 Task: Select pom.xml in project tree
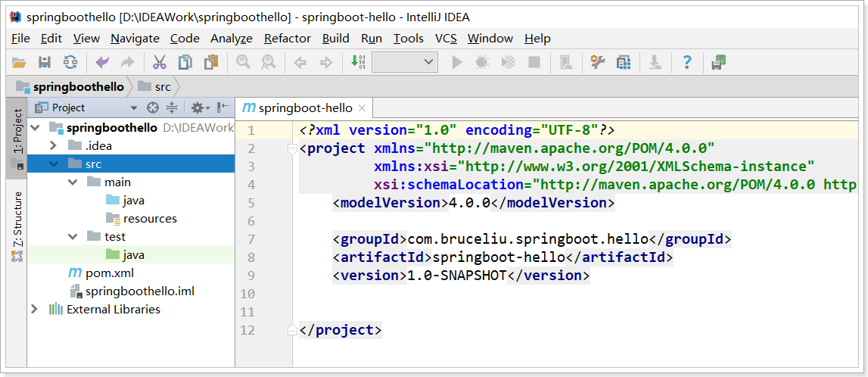click(100, 273)
